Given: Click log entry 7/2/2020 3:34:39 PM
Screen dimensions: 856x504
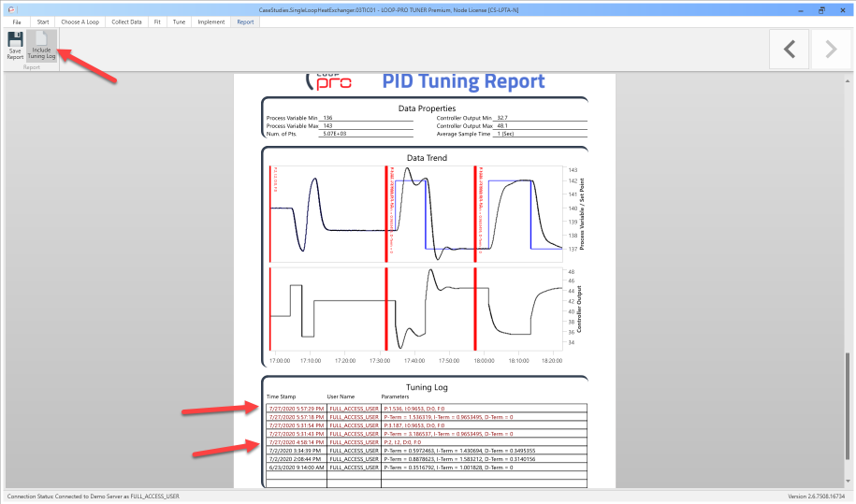Looking at the screenshot, I should (x=297, y=451).
